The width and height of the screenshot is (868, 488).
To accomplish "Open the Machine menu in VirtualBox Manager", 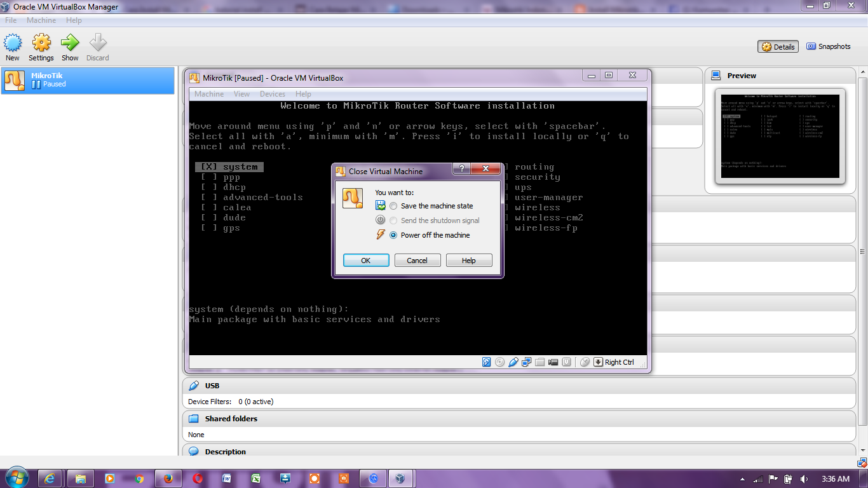I will (41, 20).
